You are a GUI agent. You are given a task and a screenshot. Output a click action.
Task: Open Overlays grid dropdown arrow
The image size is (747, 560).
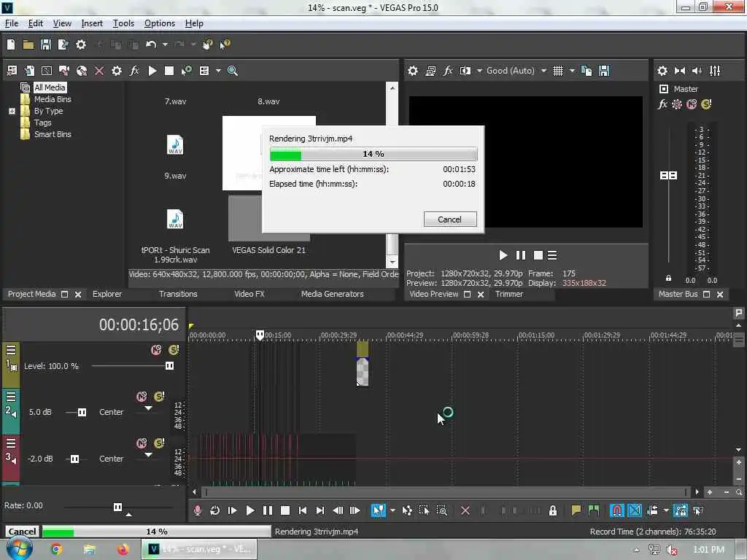[x=572, y=71]
